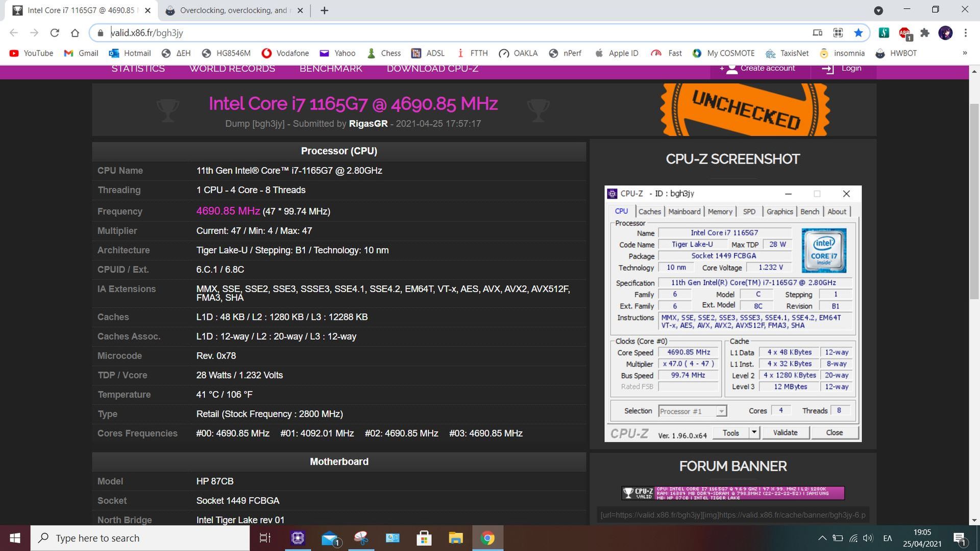Click the 4690.85 MHz frequency value
This screenshot has height=551, width=980.
(228, 211)
